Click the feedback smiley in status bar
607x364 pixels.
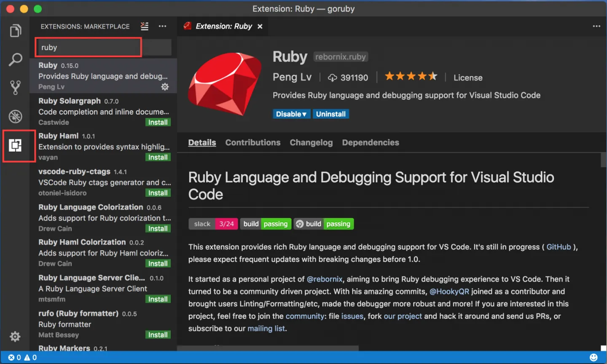coord(594,357)
